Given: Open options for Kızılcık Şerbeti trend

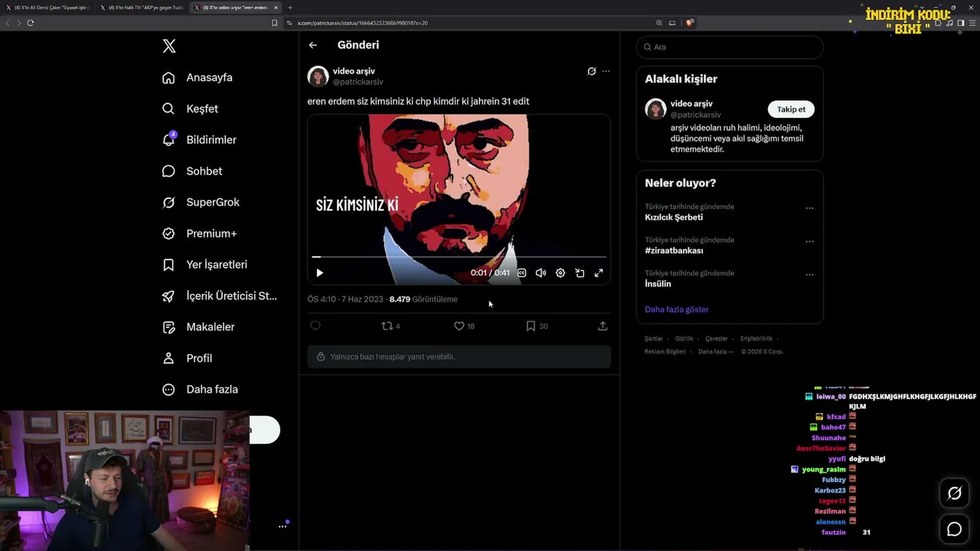Looking at the screenshot, I should pyautogui.click(x=809, y=208).
